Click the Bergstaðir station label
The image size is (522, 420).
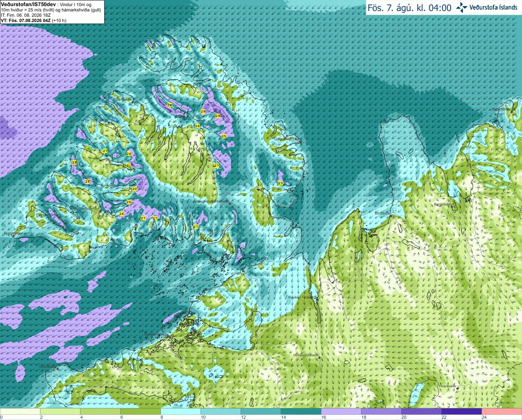coord(442,204)
